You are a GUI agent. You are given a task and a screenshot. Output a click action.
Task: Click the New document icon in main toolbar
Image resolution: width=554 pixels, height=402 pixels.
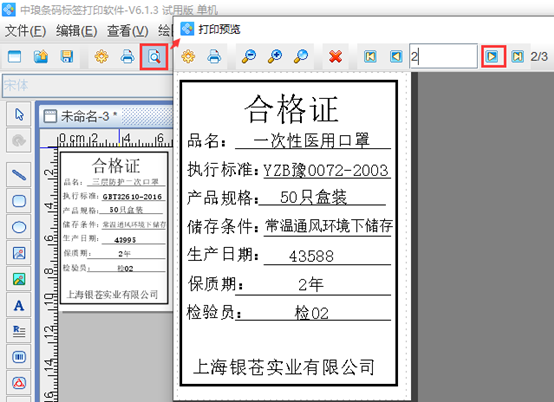click(14, 57)
